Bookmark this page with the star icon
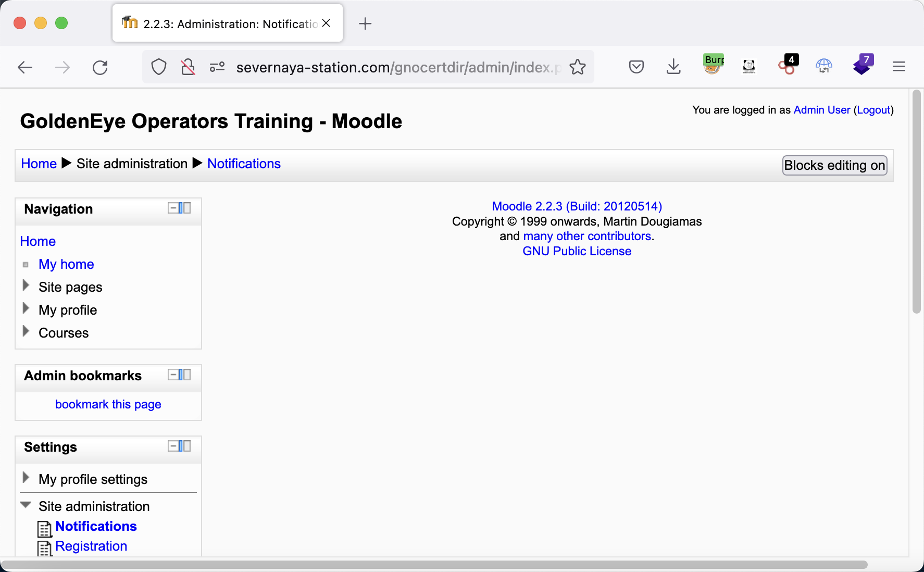Image resolution: width=924 pixels, height=572 pixels. 578,67
